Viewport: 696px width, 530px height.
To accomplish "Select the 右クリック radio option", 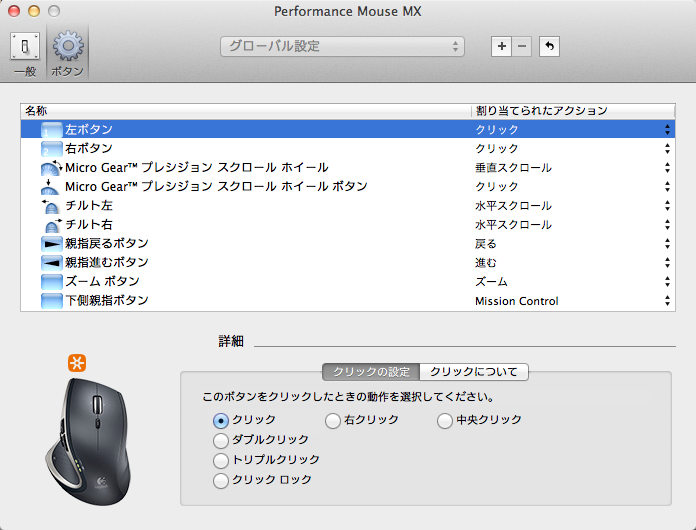I will (332, 420).
